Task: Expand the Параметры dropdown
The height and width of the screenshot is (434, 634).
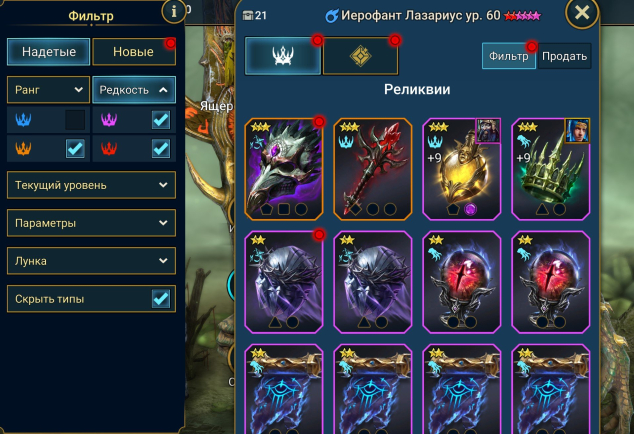Action: [91, 223]
